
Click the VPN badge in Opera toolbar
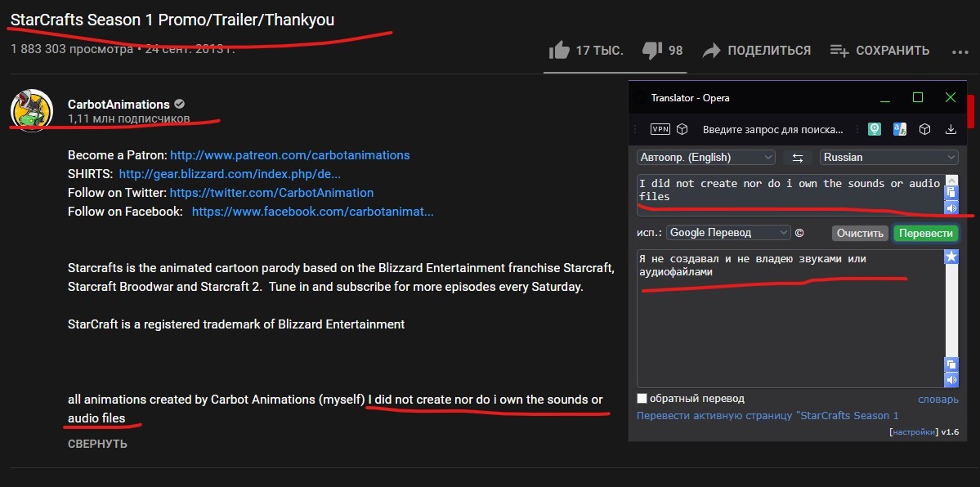point(660,129)
